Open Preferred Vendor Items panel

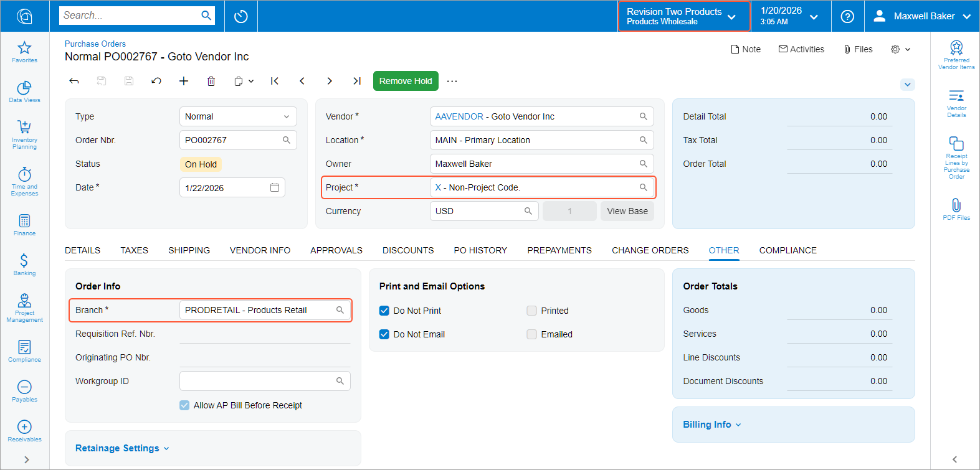pos(956,55)
